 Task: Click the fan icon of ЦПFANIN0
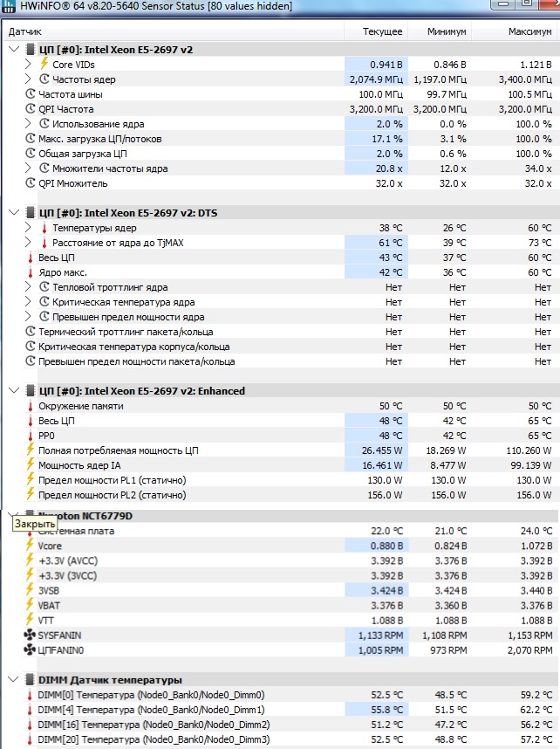(30, 649)
